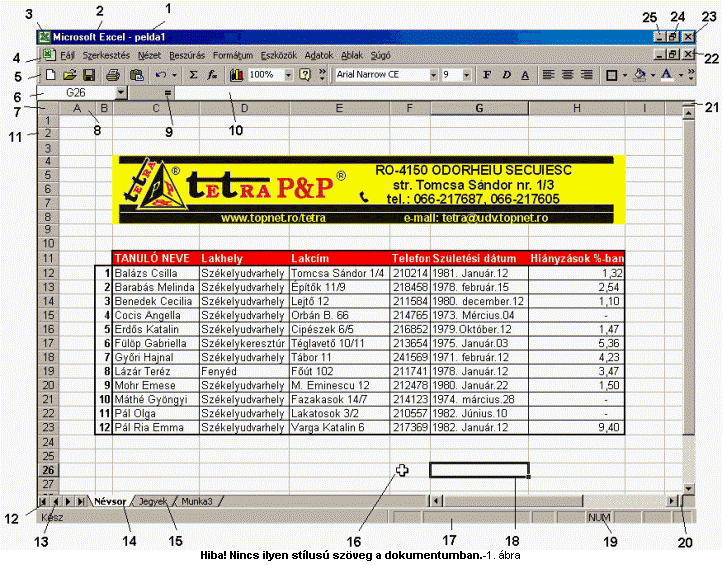Align cell text to the right
Image resolution: width=724 pixels, height=565 pixels.
pos(587,75)
